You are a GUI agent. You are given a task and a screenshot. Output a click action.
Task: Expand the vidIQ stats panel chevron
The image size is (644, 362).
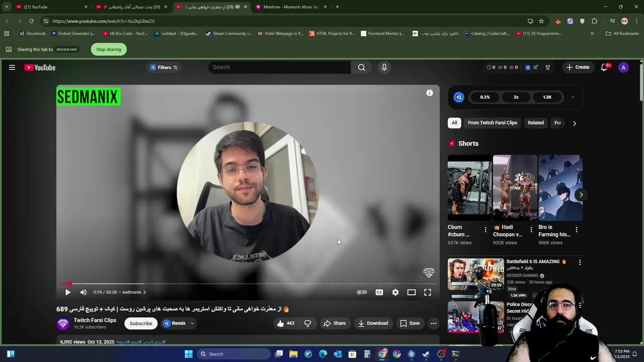click(x=573, y=97)
